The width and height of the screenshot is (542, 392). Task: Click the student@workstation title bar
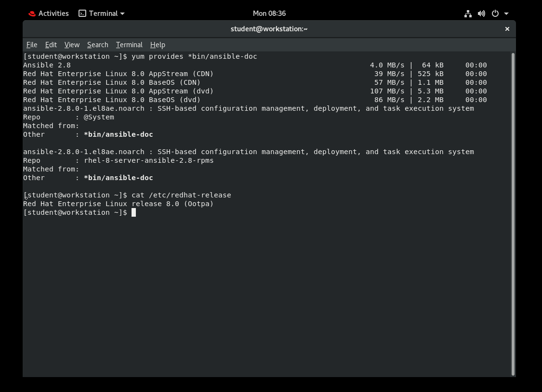coord(269,29)
